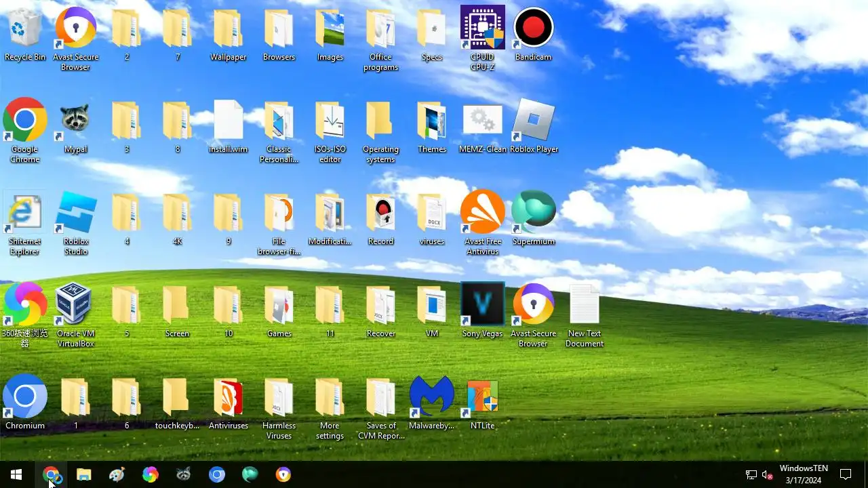Select the Saves of CVM Reports folder
Viewport: 868px width, 488px height.
(x=381, y=408)
